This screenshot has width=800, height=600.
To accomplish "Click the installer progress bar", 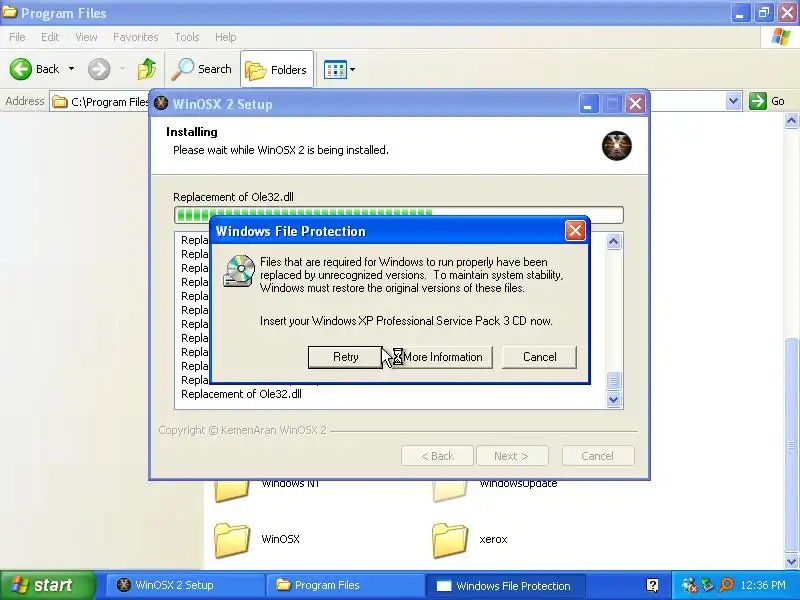I will (398, 215).
